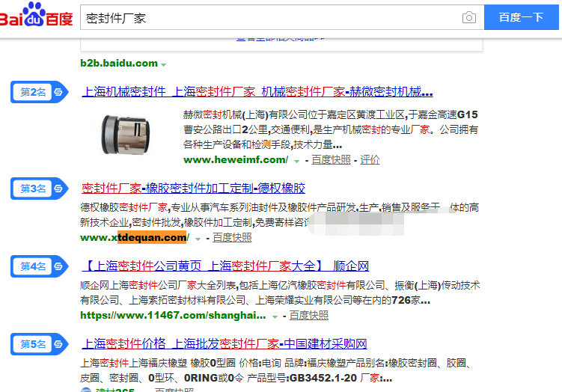This screenshot has height=392, width=562.
Task: Click the b2b.baidu.com green URL
Action: [x=119, y=64]
